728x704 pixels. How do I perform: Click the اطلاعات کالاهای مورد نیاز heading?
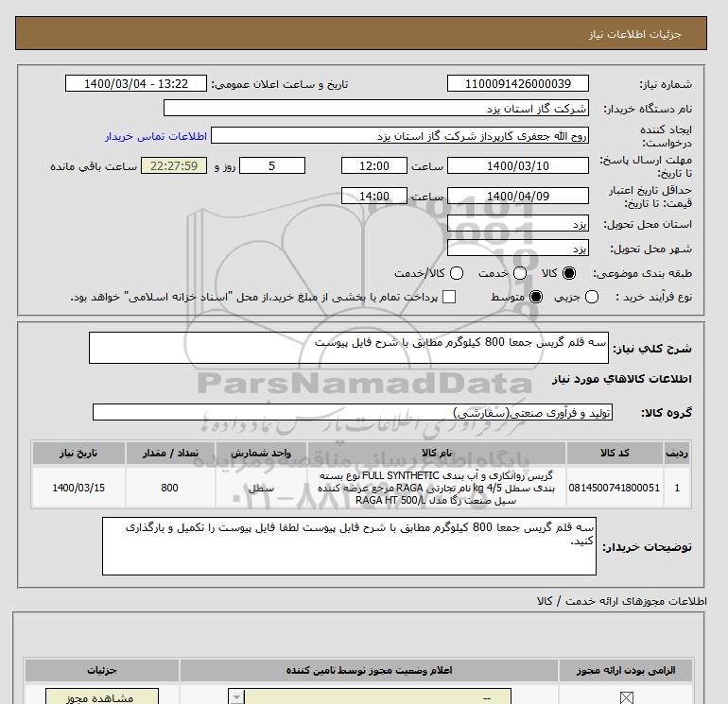pyautogui.click(x=622, y=379)
